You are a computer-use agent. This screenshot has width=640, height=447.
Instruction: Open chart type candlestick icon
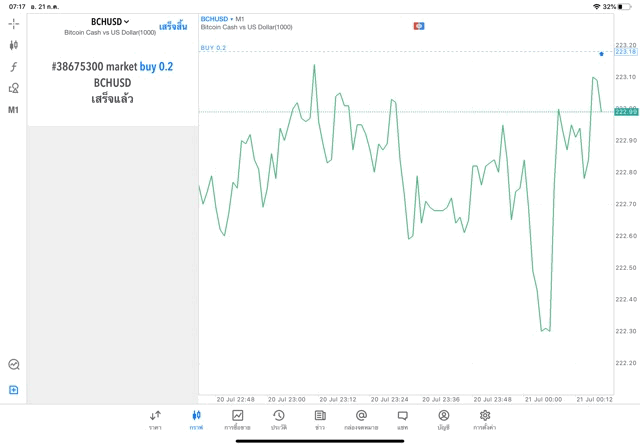14,45
